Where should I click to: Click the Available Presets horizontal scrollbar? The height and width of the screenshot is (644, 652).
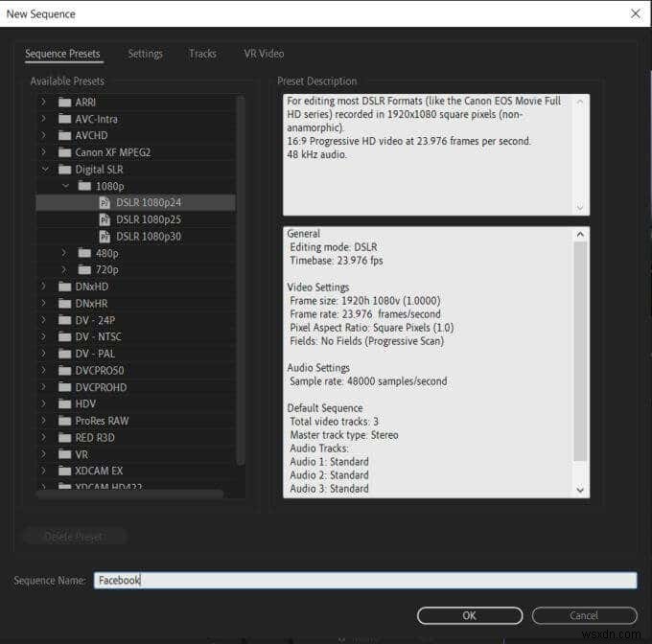(x=130, y=494)
